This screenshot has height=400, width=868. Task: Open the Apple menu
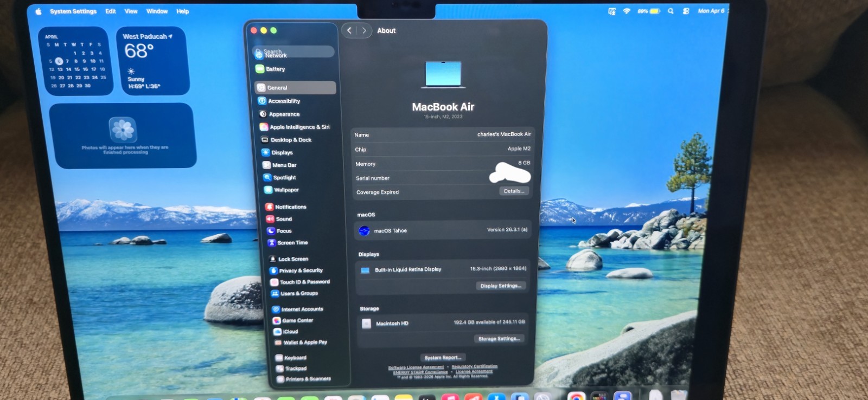coord(39,11)
